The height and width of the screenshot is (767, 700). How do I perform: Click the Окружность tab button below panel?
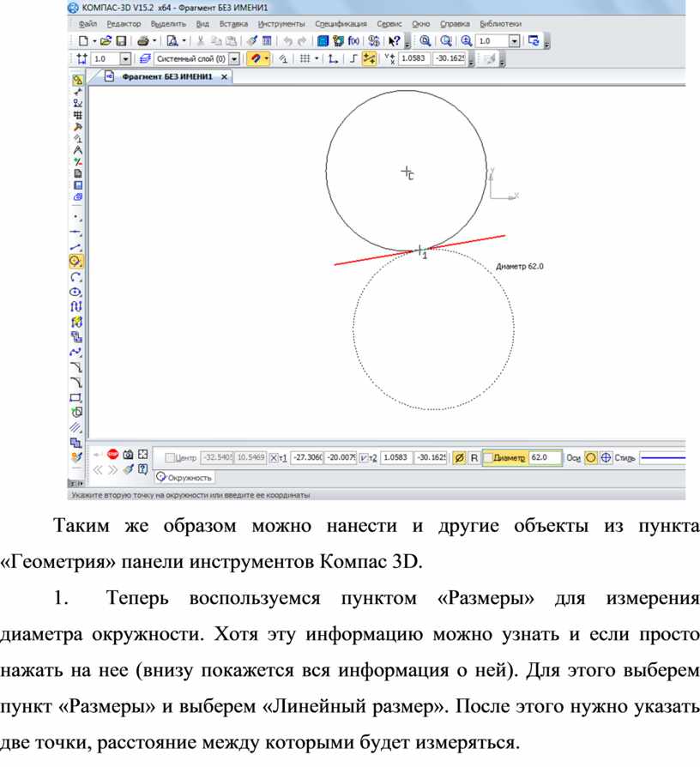pyautogui.click(x=184, y=477)
